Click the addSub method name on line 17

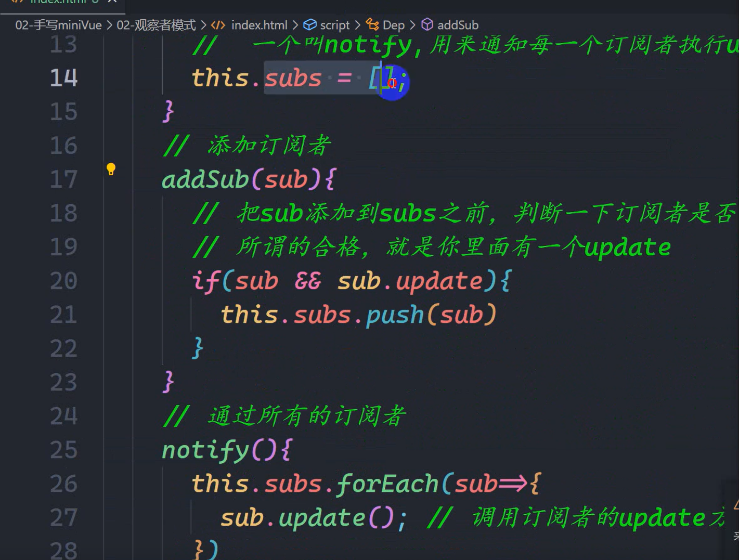coord(205,180)
